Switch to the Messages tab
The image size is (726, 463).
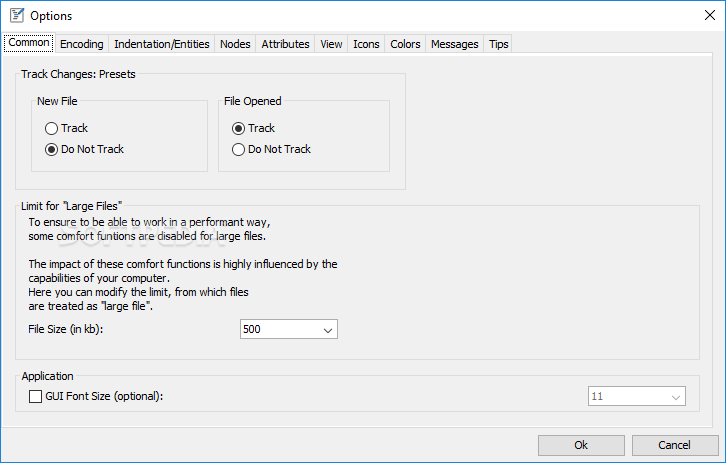454,44
